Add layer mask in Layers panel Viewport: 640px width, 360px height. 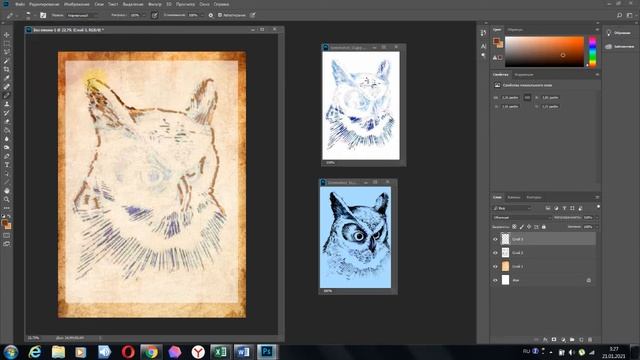[x=554, y=340]
